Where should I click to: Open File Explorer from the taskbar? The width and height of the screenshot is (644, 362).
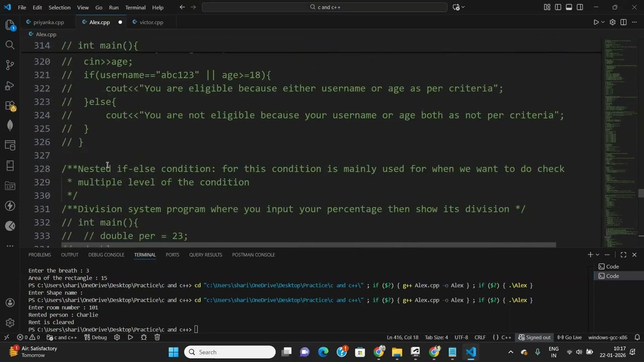[397, 352]
